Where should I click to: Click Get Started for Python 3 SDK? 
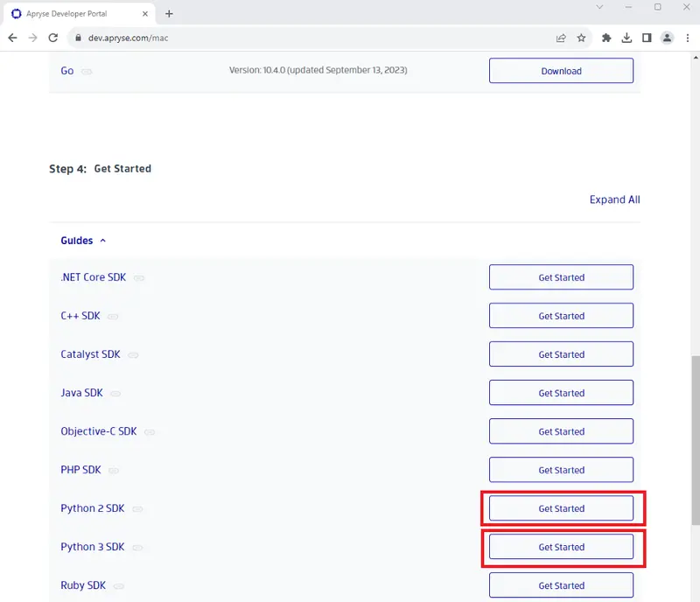[x=561, y=547]
